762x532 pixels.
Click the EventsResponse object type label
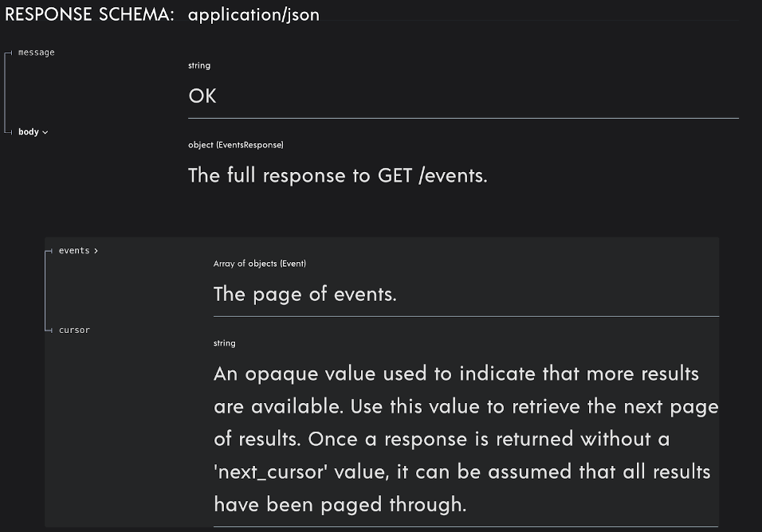(x=236, y=144)
